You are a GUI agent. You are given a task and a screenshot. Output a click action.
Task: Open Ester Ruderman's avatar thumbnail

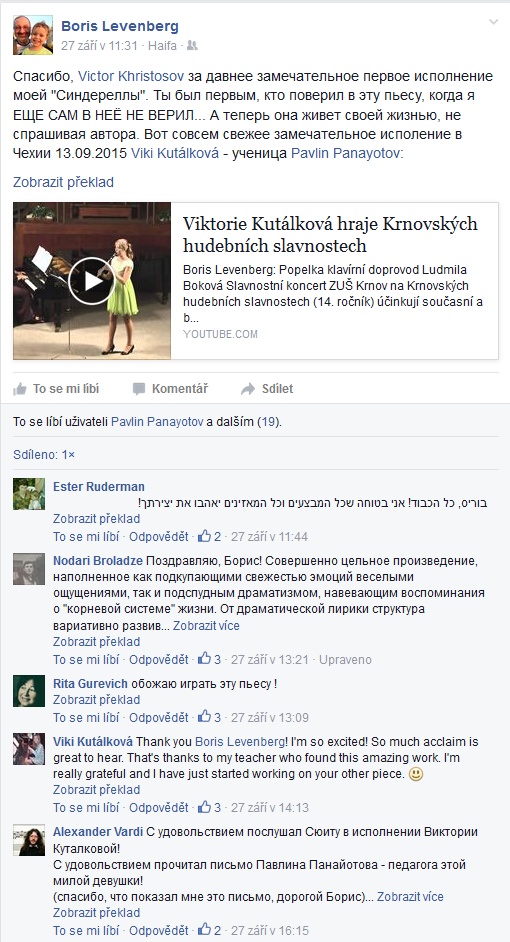[29, 494]
